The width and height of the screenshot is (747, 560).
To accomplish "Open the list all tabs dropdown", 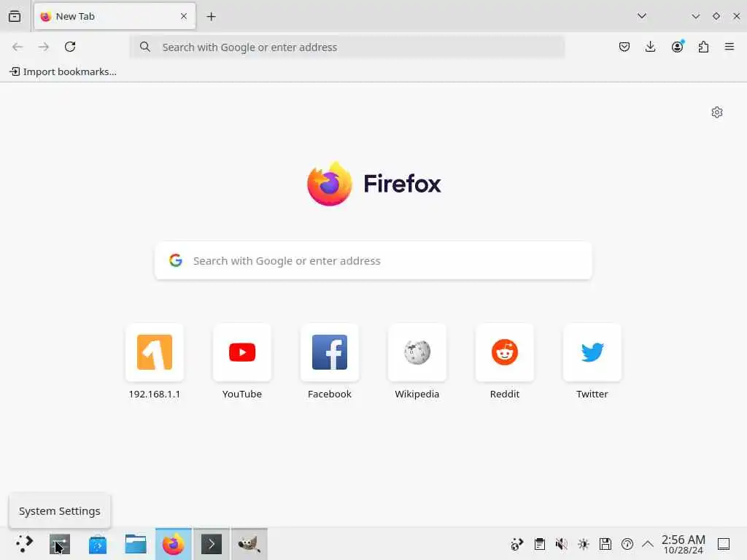I will tap(642, 16).
